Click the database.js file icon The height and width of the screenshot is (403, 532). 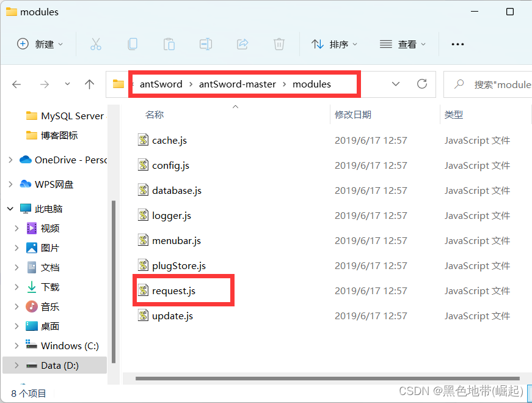143,190
